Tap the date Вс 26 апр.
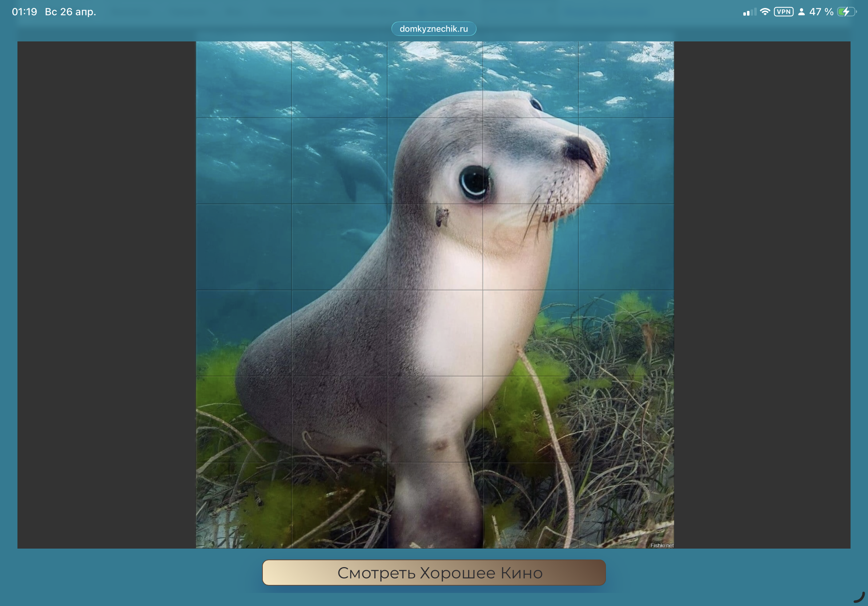The height and width of the screenshot is (606, 868). pos(70,12)
